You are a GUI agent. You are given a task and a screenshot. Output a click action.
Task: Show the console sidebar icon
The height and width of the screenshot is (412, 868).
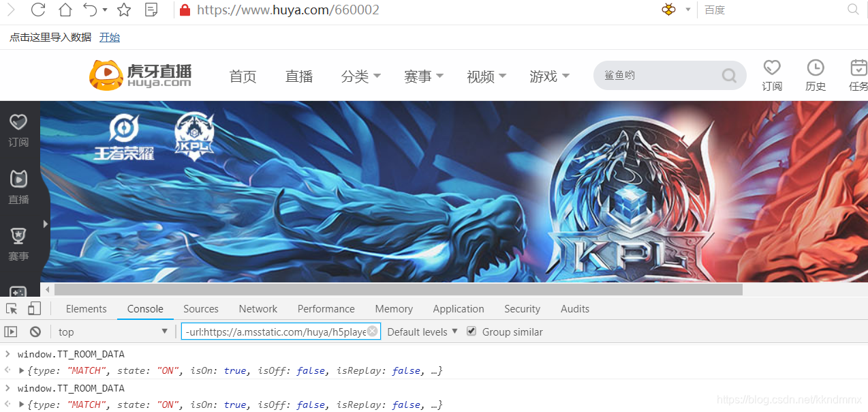[11, 332]
